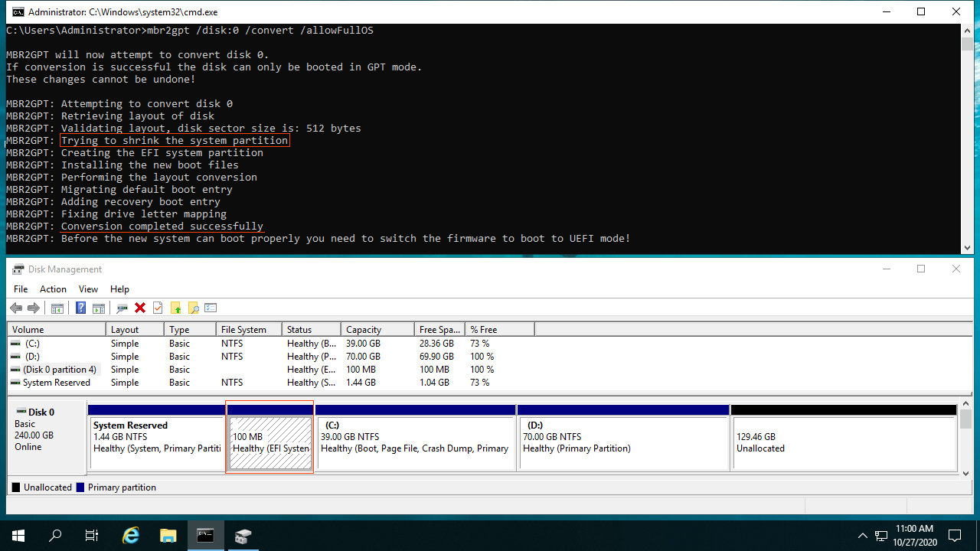Click the Forward arrow in Disk Management toolbar
This screenshot has height=551, width=980.
click(x=33, y=308)
